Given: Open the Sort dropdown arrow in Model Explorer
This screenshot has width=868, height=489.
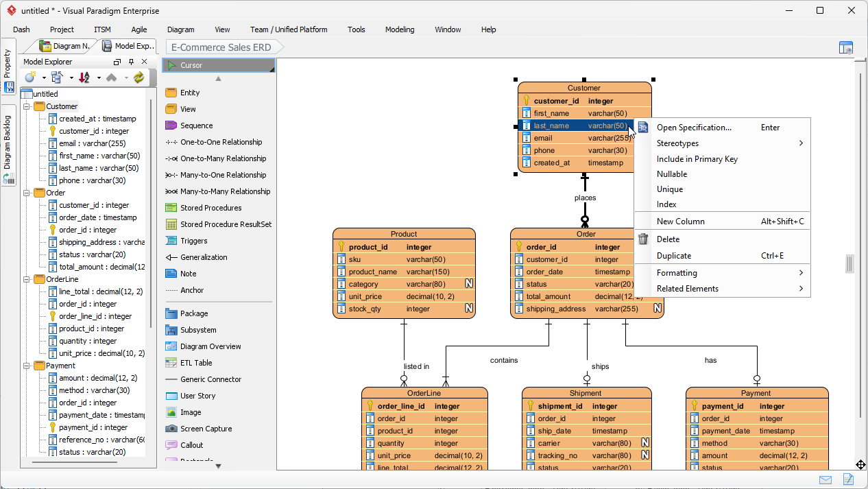Looking at the screenshot, I should tap(99, 77).
